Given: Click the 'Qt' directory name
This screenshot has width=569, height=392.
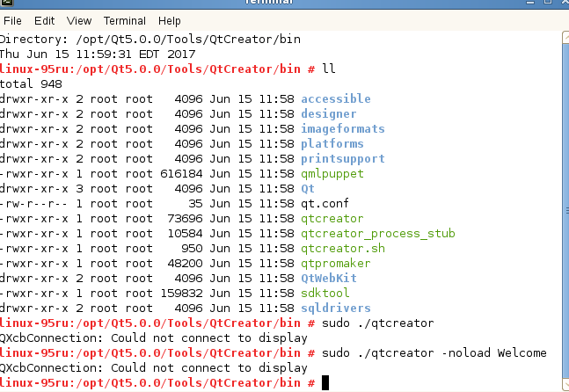Looking at the screenshot, I should [x=307, y=189].
